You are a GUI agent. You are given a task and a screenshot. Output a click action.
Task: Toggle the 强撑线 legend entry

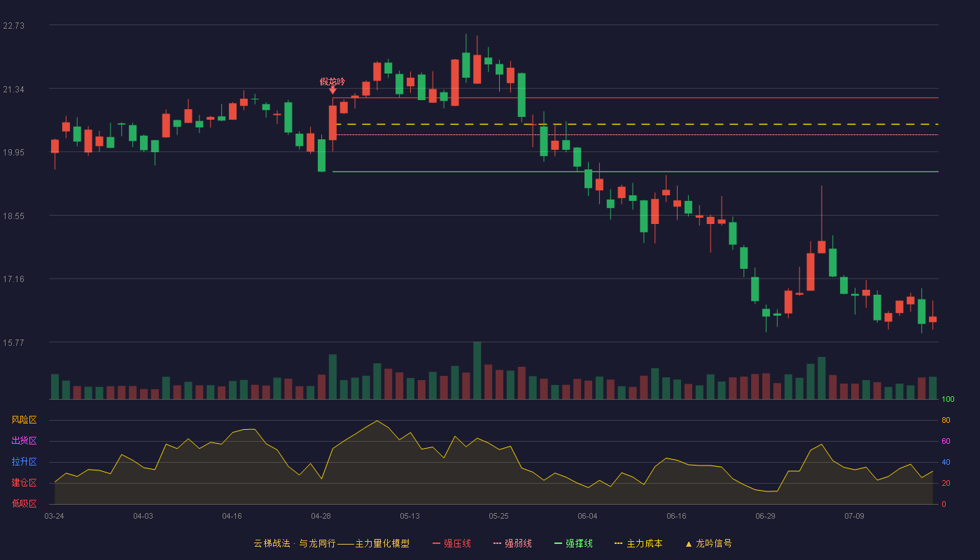pos(573,543)
